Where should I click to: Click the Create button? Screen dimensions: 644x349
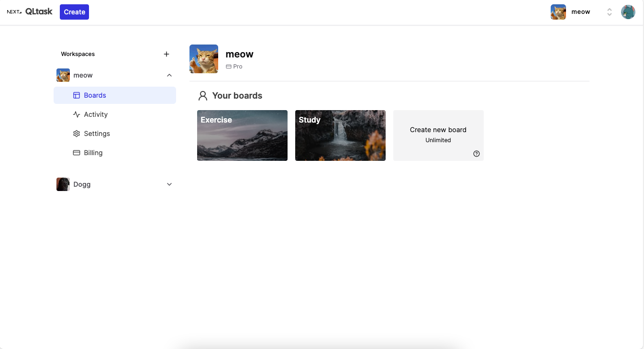[74, 12]
